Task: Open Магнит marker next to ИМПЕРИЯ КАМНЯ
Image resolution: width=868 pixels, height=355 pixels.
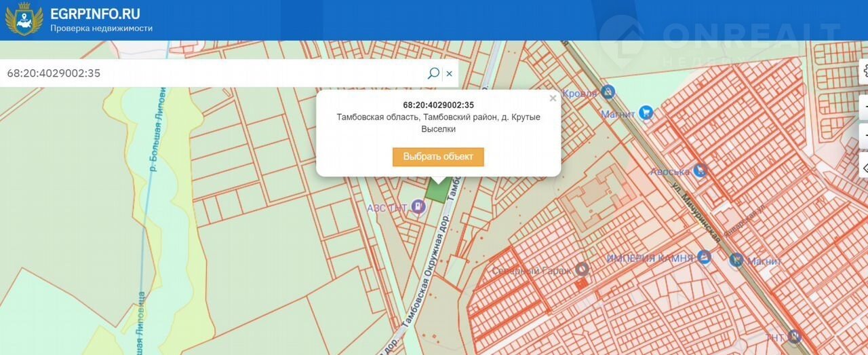Action: point(736,259)
